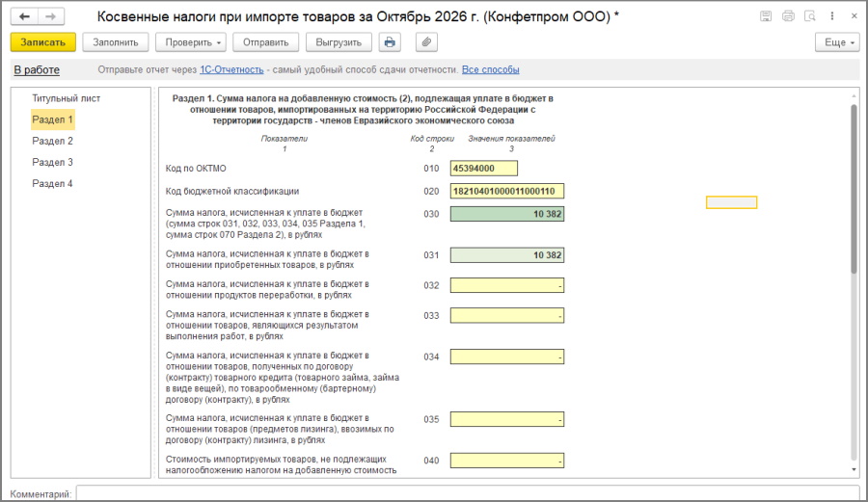
Task: Close the report form with X
Action: pyautogui.click(x=854, y=16)
